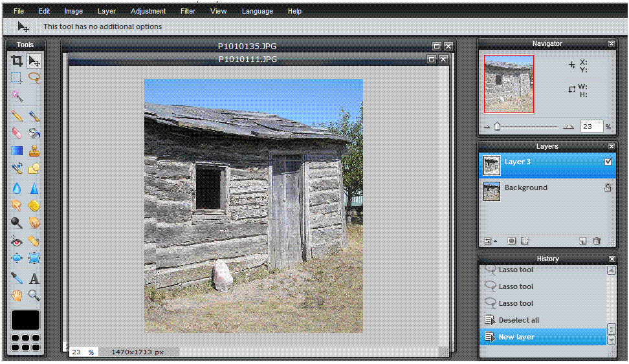Click the Background layer lock icon
The image size is (629, 364).
point(608,187)
